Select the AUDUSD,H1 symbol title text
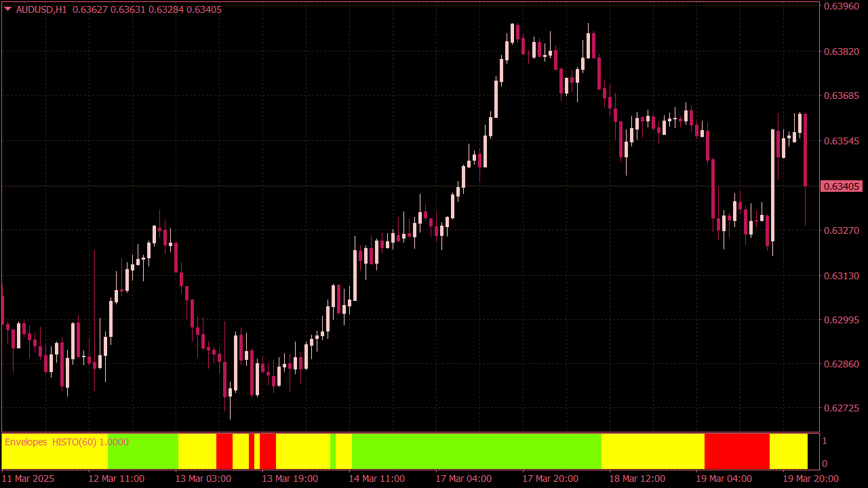Image resolution: width=868 pixels, height=488 pixels. click(41, 9)
